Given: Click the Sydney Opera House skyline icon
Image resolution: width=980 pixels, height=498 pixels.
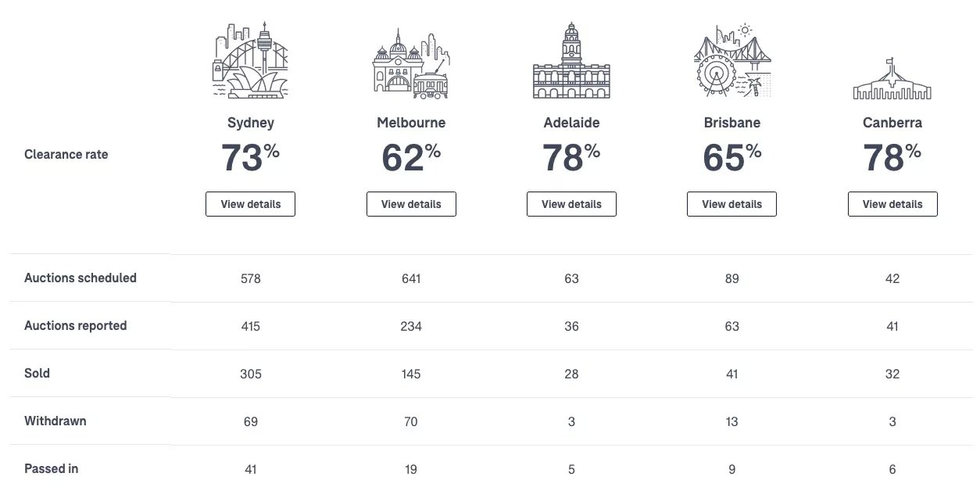Looking at the screenshot, I should pyautogui.click(x=251, y=60).
